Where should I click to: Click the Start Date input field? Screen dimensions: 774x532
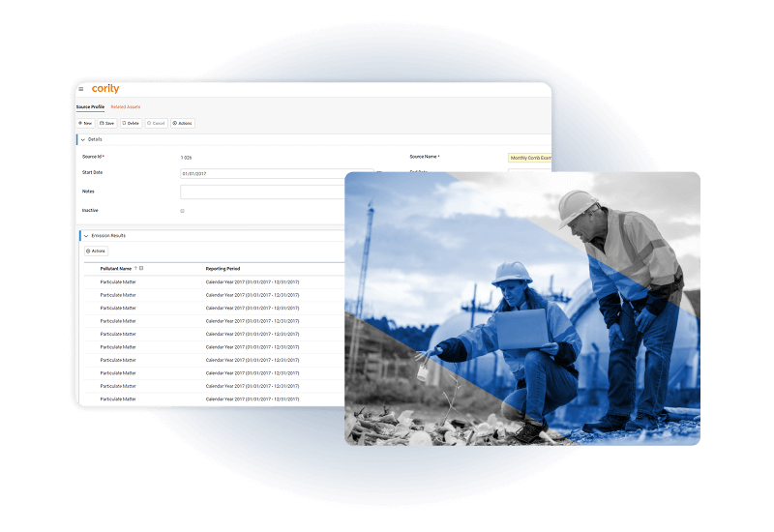261,173
